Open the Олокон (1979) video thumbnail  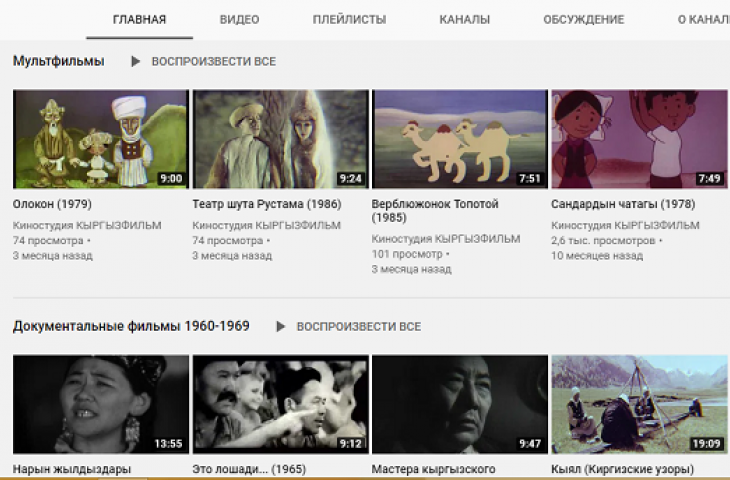(x=101, y=139)
